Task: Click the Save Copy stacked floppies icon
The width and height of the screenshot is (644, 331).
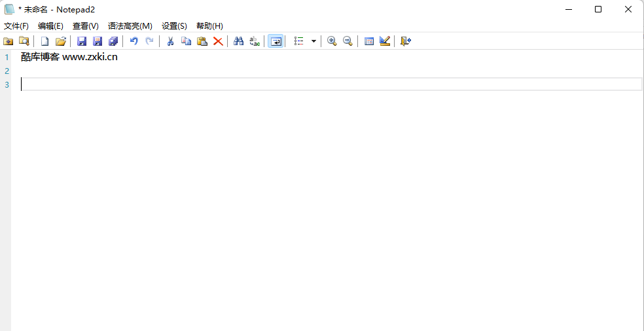Action: click(x=113, y=41)
